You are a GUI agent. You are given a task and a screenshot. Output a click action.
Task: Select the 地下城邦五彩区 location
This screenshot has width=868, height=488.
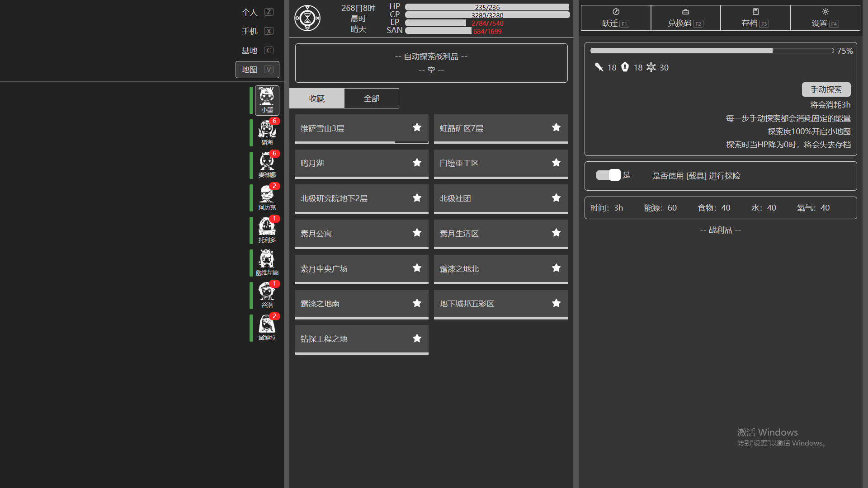pyautogui.click(x=501, y=304)
